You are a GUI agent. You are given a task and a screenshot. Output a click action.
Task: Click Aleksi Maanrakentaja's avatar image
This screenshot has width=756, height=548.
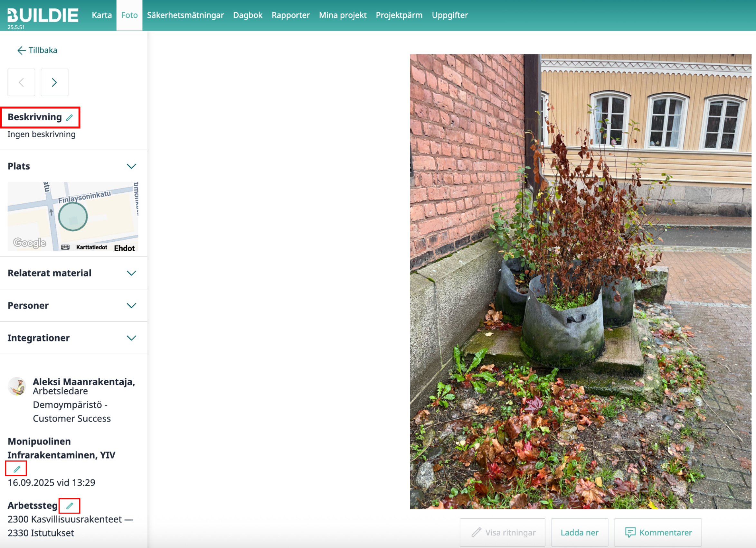(17, 386)
